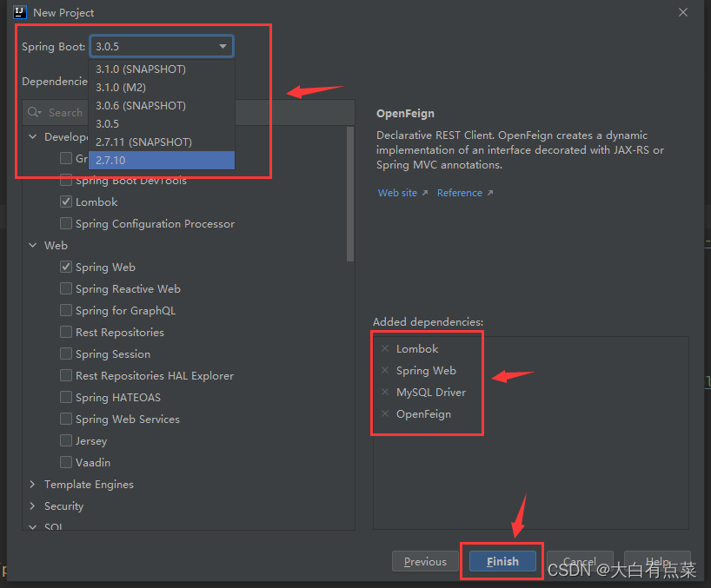
Task: Select version 3.1.0 (M2)
Action: 162,88
